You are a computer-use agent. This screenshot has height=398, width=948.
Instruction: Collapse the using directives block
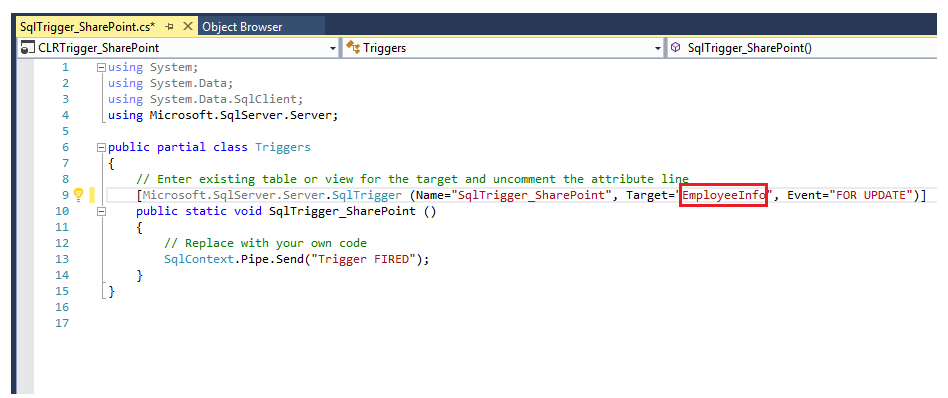coord(101,67)
